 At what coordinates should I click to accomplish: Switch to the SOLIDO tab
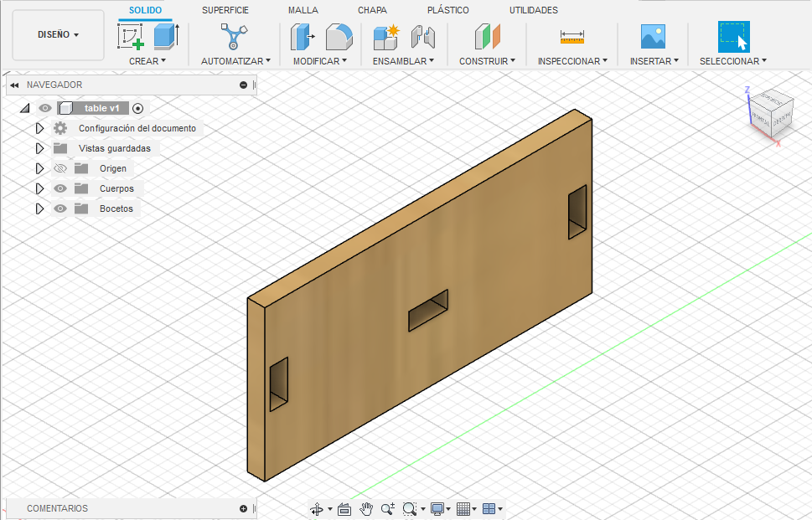[x=146, y=10]
